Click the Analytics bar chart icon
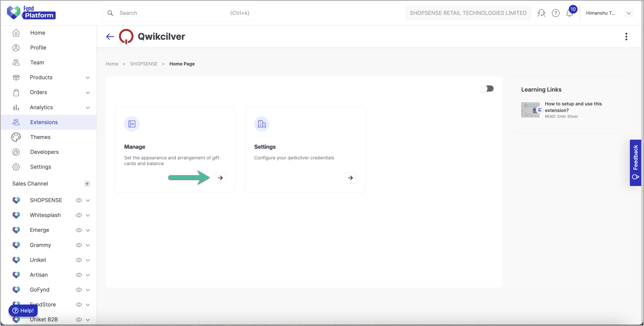Screen dimensions: 644x326 pyautogui.click(x=16, y=107)
